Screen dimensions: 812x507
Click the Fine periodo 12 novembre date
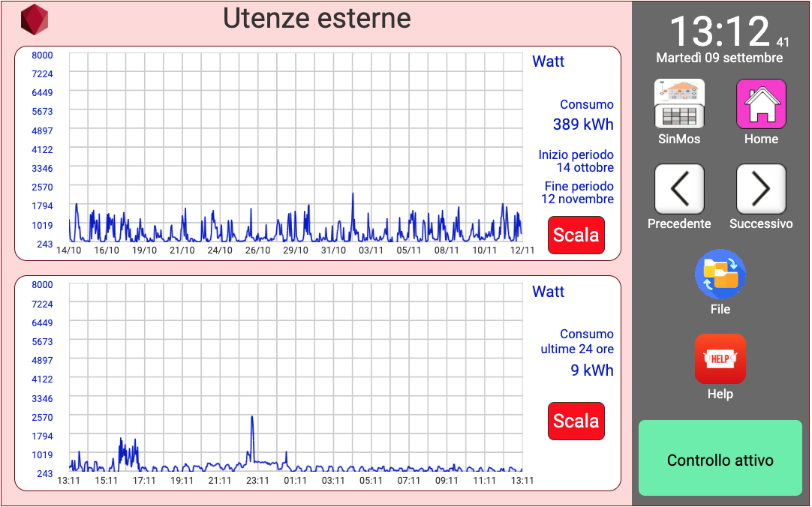[578, 193]
